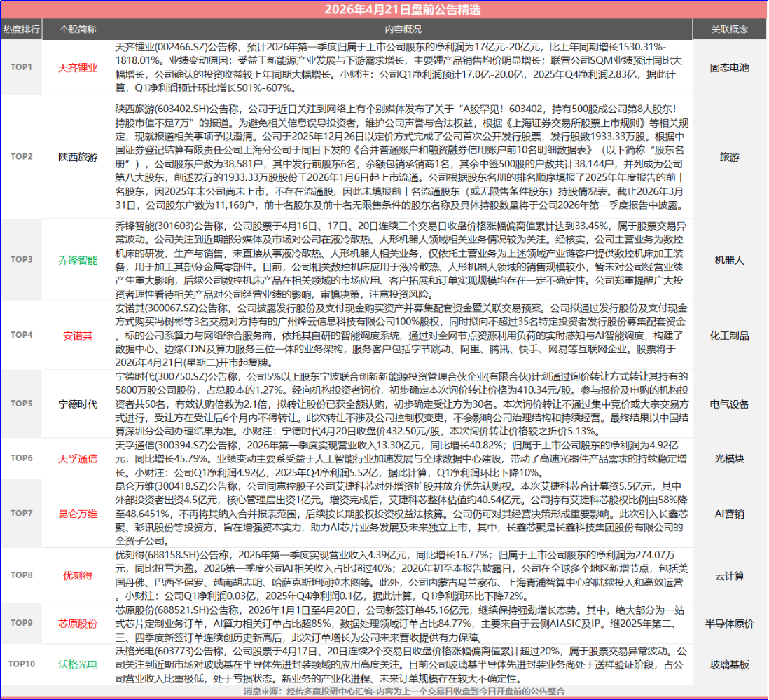The image size is (769, 700).
Task: Open the 陕西旅游 stock name link
Action: click(78, 156)
